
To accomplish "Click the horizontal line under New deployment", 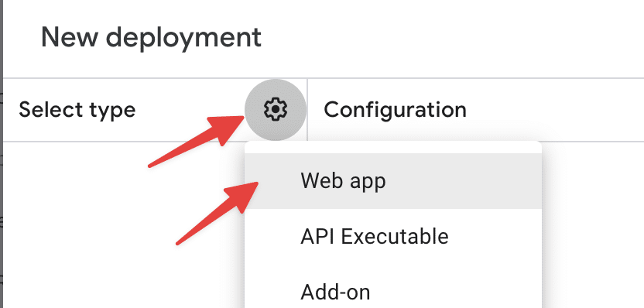I will (x=324, y=77).
